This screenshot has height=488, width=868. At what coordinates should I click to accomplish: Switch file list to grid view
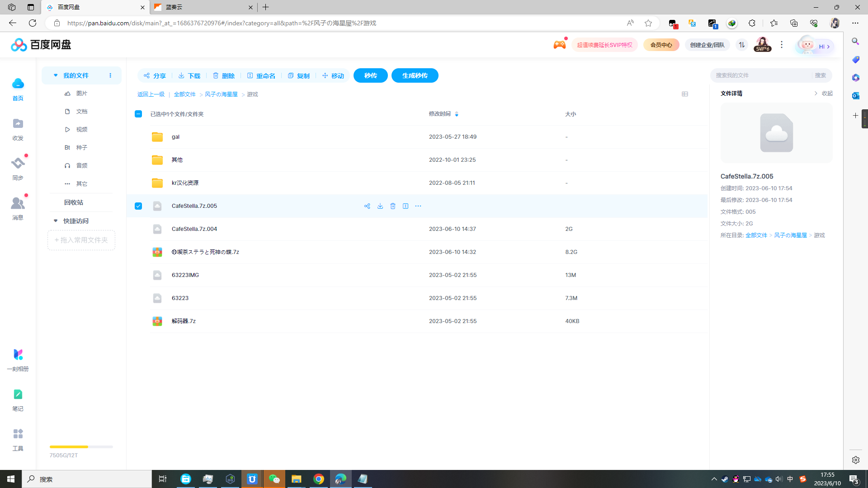[685, 94]
